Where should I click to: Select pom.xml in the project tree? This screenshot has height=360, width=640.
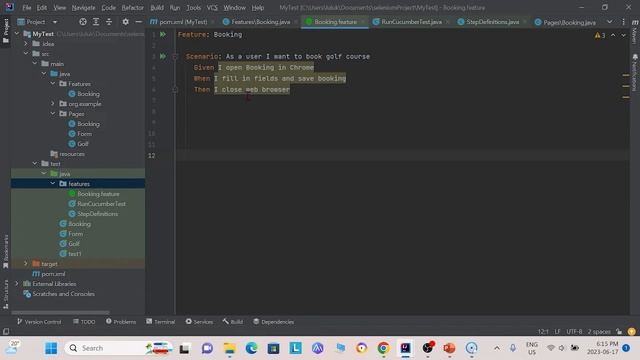[53, 273]
